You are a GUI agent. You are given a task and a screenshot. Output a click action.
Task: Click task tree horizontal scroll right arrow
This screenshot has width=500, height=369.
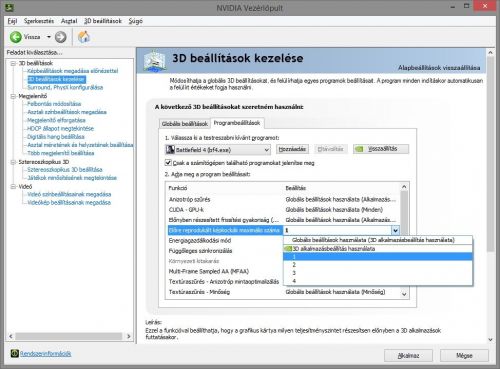point(129,336)
